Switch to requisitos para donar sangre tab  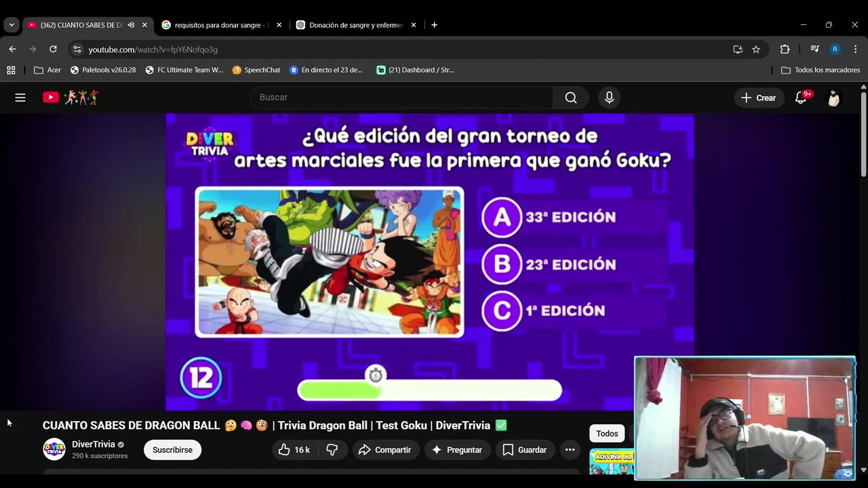221,25
